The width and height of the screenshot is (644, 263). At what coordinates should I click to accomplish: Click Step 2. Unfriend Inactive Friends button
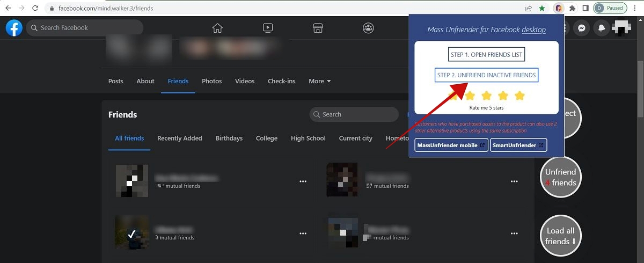point(486,75)
